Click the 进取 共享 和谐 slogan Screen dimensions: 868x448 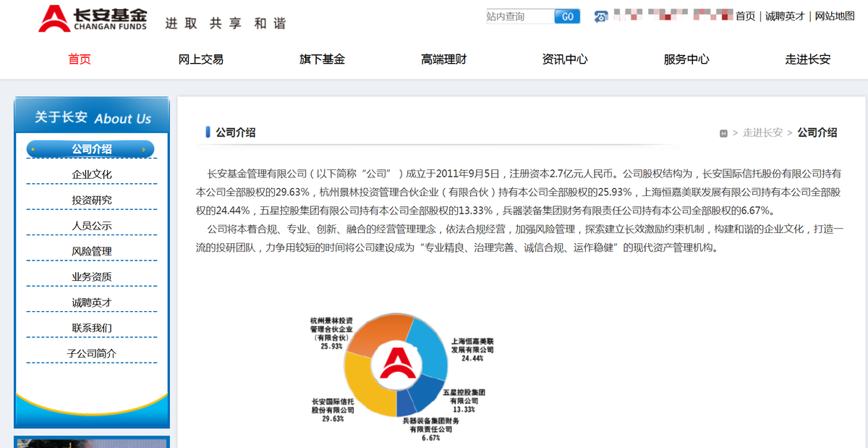pos(225,23)
